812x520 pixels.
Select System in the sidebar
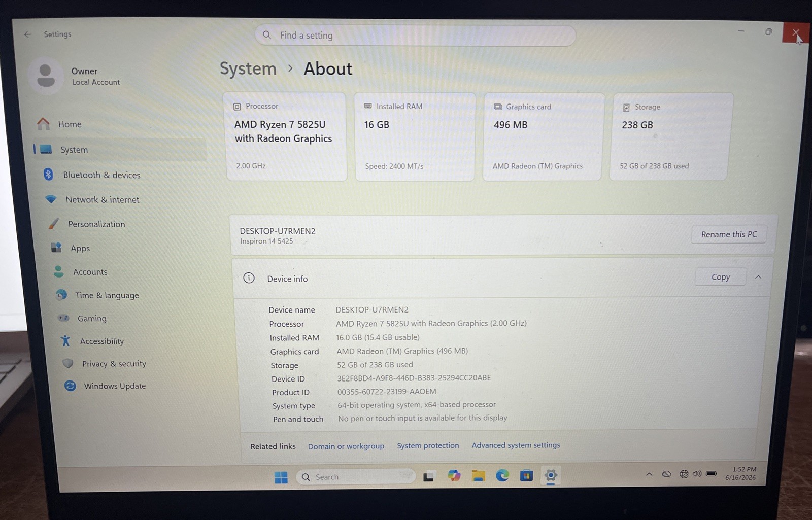tap(120, 150)
